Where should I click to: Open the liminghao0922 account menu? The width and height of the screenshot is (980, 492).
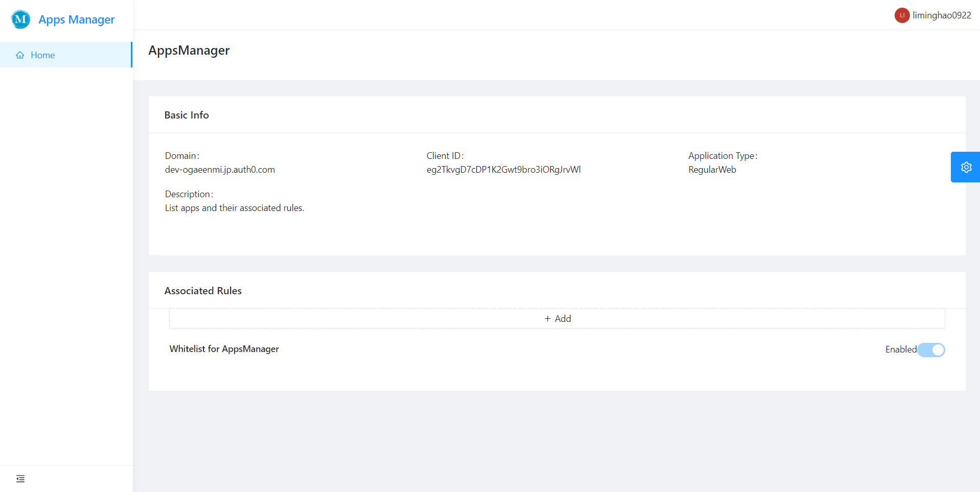pyautogui.click(x=933, y=15)
